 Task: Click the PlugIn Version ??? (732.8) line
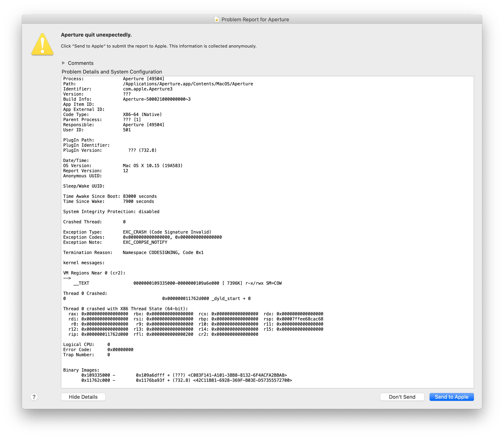(x=110, y=150)
